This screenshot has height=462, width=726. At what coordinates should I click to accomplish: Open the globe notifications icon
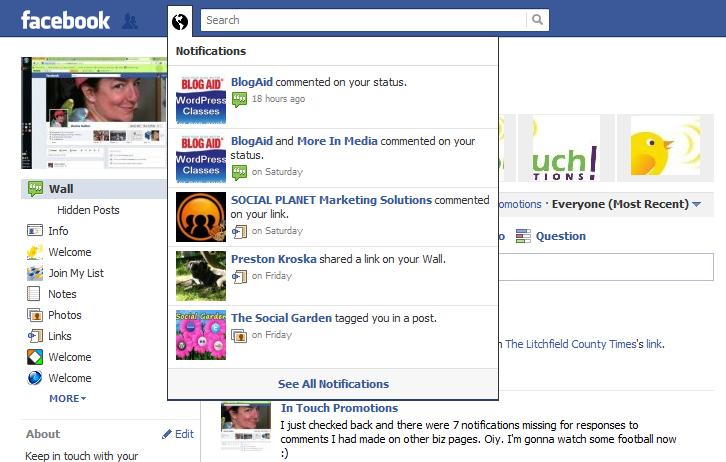pos(180,21)
